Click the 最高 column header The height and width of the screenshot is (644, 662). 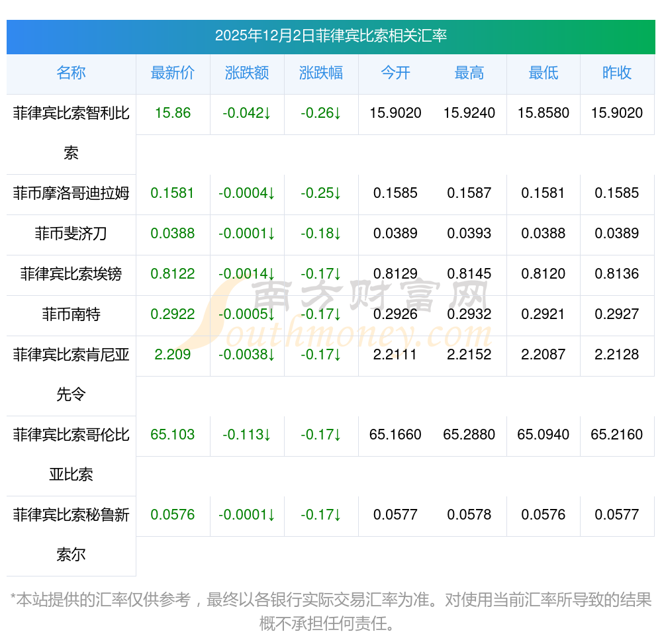(469, 73)
